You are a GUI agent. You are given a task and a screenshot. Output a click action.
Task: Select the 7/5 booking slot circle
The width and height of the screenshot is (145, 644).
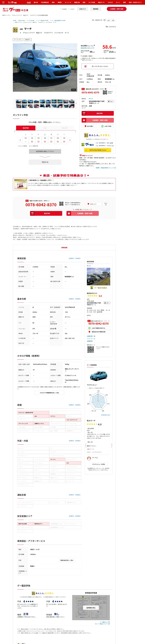pyautogui.click(x=39, y=141)
